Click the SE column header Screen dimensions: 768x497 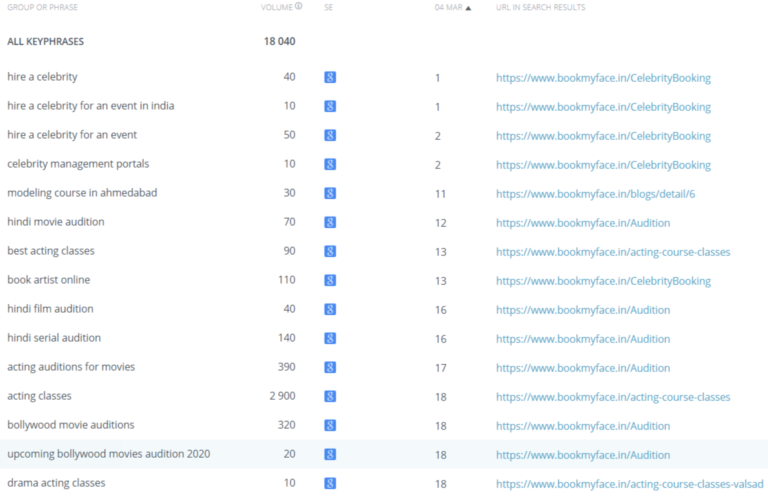click(329, 7)
